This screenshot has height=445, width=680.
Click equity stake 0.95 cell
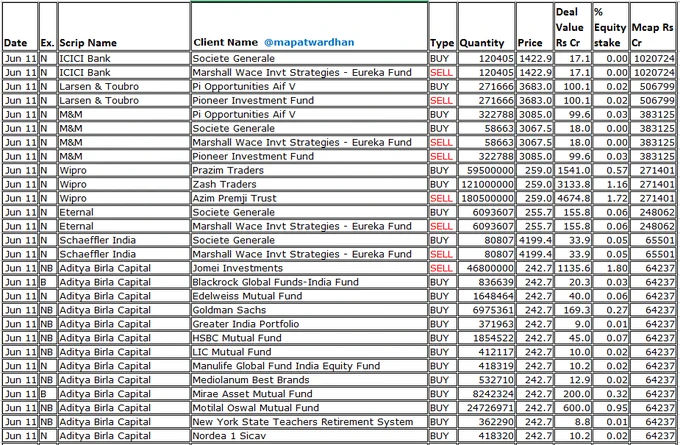(x=610, y=408)
